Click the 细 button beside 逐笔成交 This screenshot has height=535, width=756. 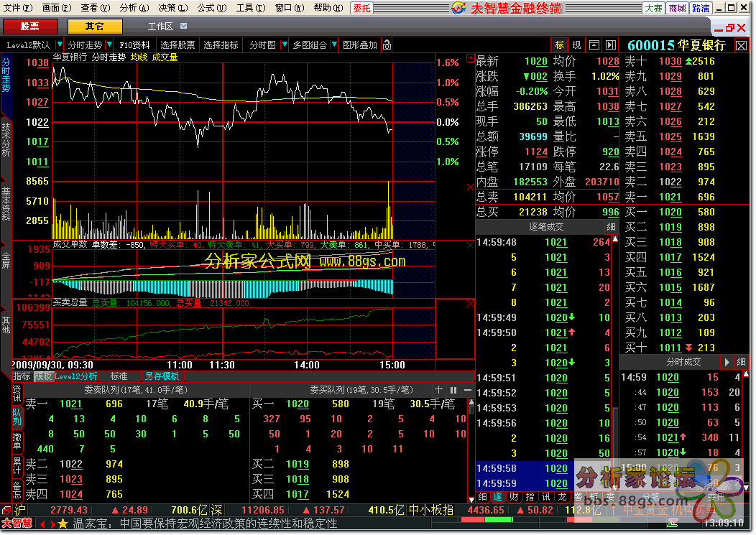click(x=612, y=226)
